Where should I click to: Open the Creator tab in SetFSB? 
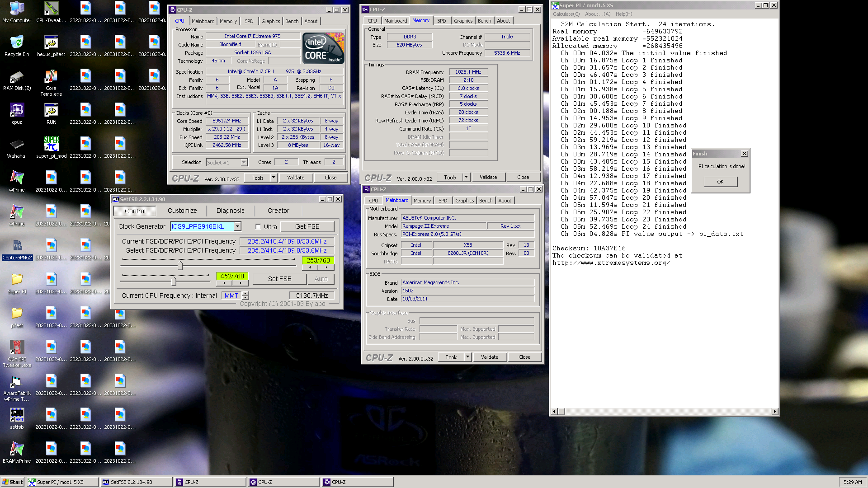(278, 211)
